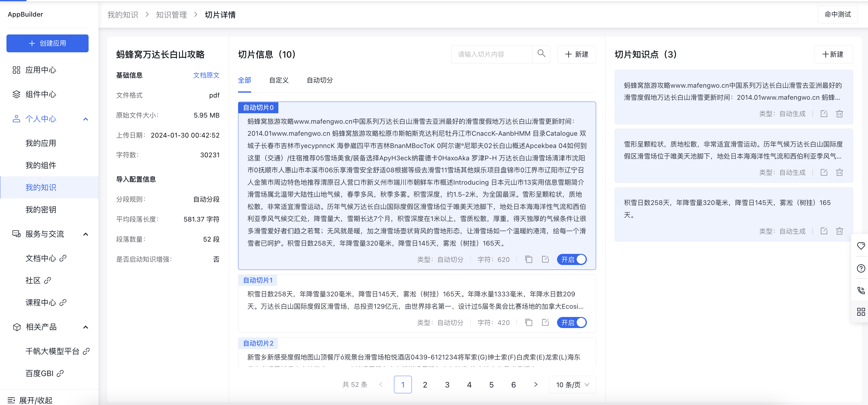Open help question mark icon in floating bar

pyautogui.click(x=861, y=268)
